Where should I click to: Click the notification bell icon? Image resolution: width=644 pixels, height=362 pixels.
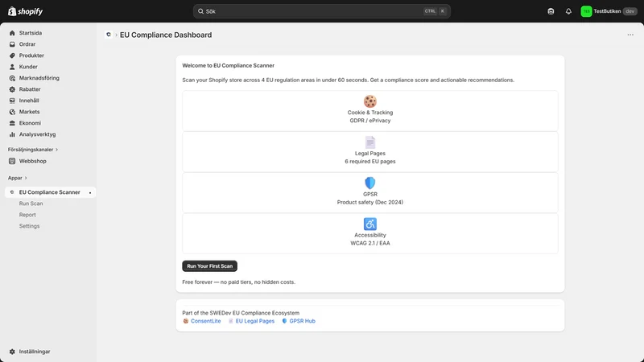pos(568,11)
